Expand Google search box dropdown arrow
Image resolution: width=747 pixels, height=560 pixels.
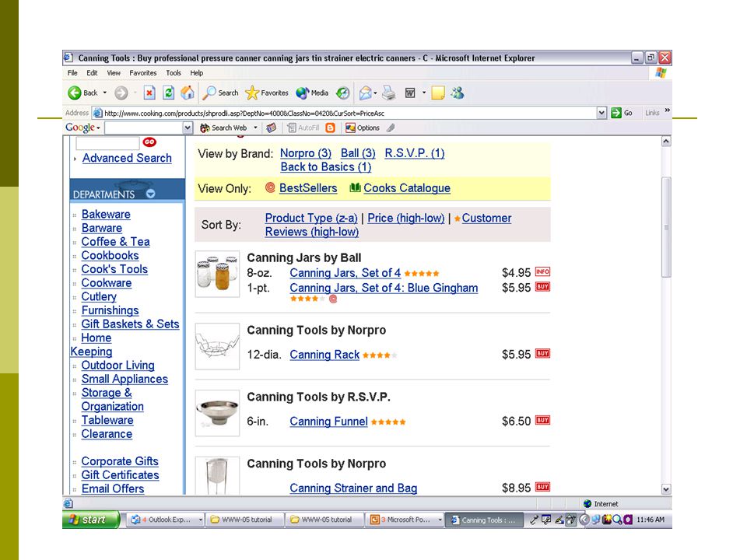188,128
